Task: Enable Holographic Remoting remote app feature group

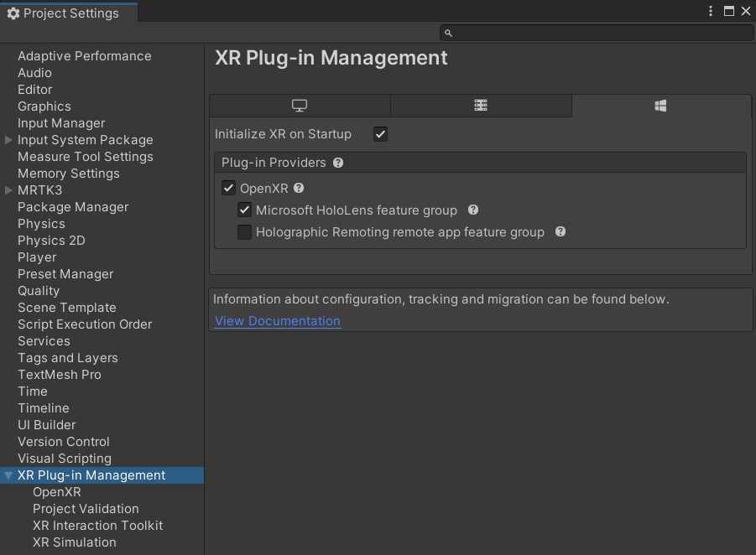Action: pos(244,232)
